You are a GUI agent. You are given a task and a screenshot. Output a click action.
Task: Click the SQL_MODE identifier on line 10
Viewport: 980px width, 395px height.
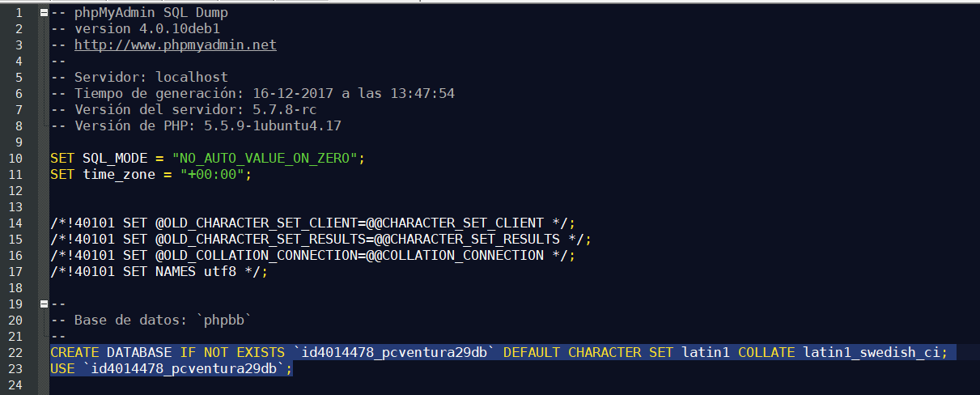119,159
